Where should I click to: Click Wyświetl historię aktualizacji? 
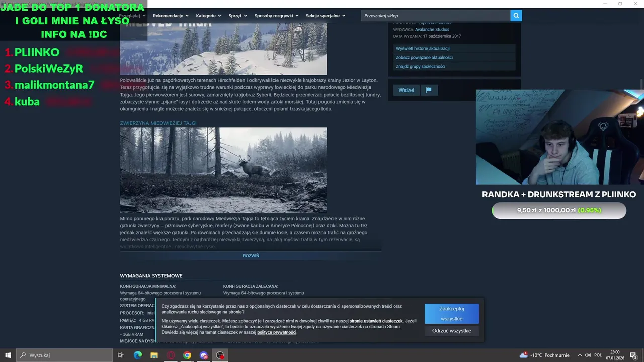tap(454, 48)
